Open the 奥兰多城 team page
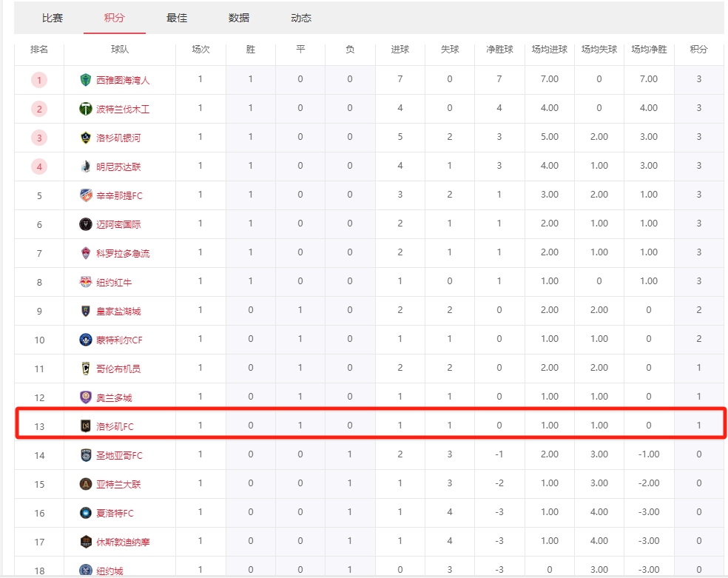 coord(114,397)
